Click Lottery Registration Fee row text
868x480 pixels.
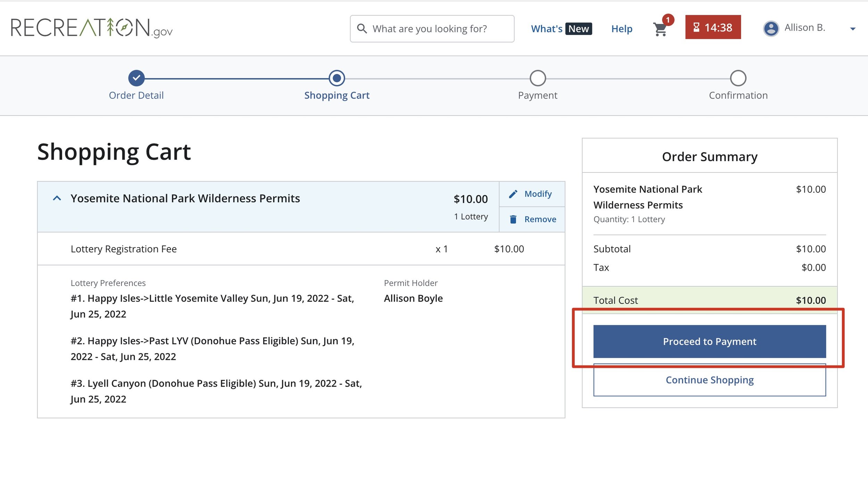coord(124,249)
